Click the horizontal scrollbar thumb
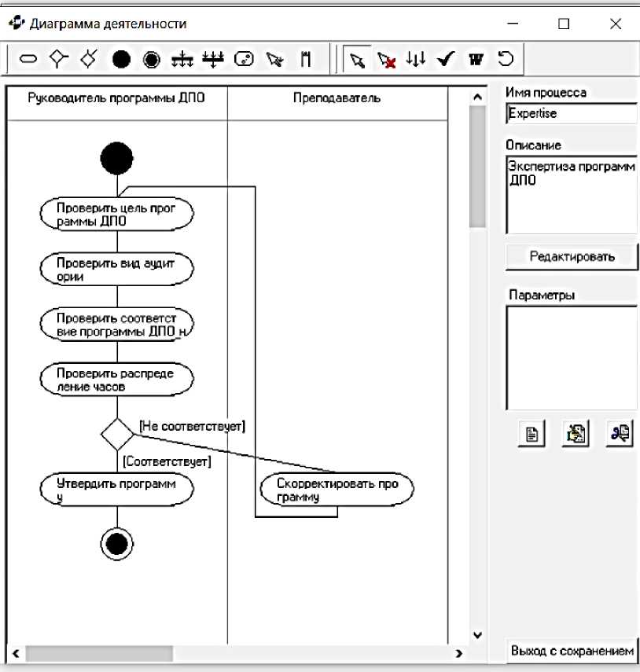 point(99,654)
